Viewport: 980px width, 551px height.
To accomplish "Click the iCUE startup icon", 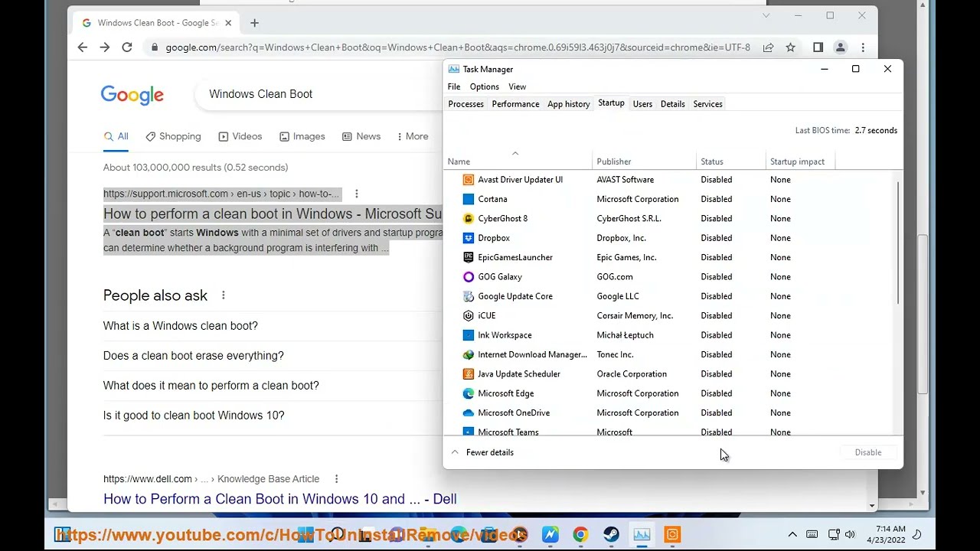I will pyautogui.click(x=469, y=315).
